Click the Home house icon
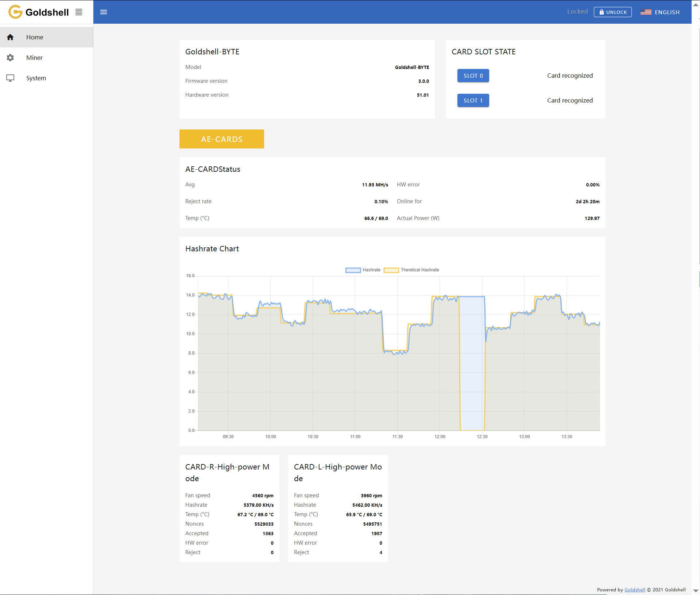This screenshot has width=700, height=595. tap(10, 37)
